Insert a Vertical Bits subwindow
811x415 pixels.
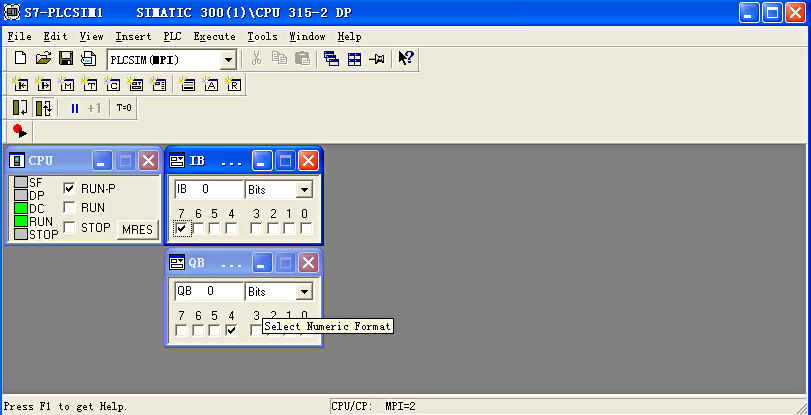pyautogui.click(x=158, y=84)
